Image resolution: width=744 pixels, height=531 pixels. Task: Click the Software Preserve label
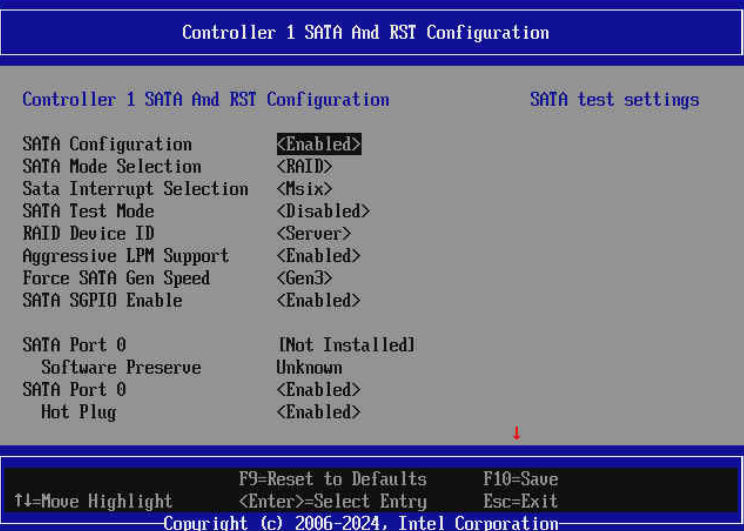[121, 367]
